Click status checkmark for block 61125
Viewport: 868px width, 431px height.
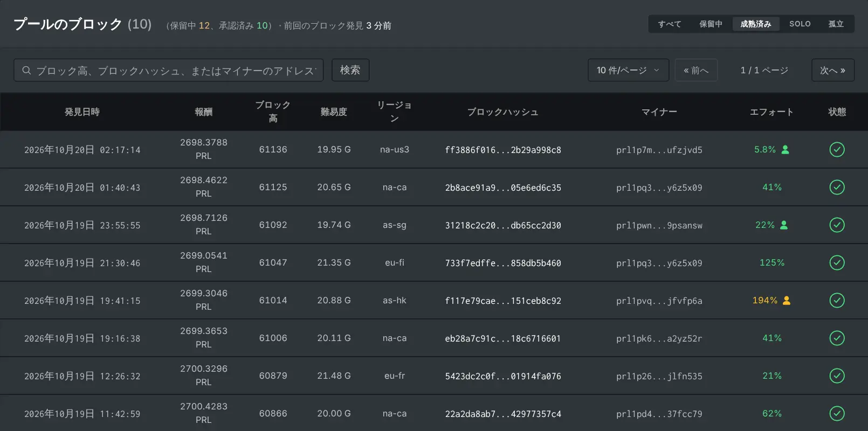tap(837, 187)
